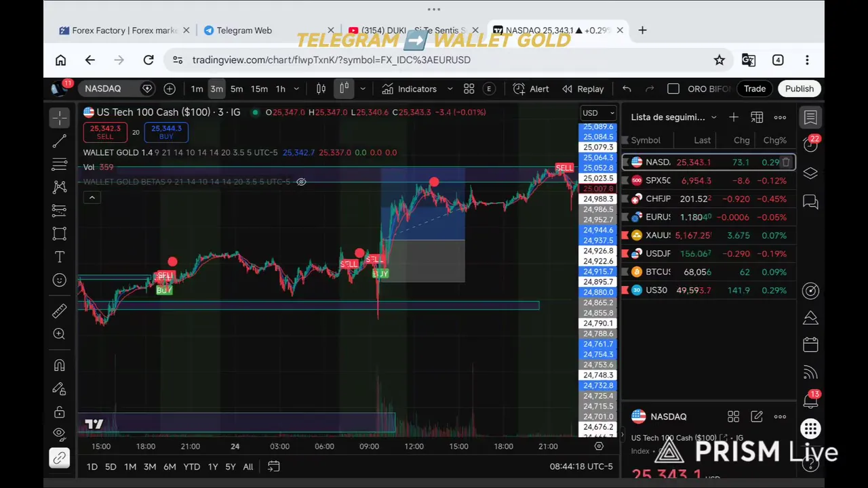Publish the chart idea

(800, 89)
